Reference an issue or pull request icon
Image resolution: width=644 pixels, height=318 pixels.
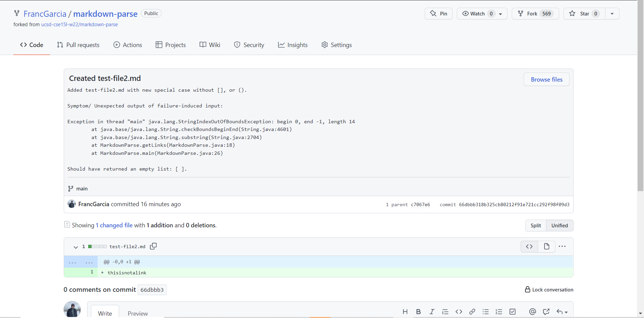546,312
